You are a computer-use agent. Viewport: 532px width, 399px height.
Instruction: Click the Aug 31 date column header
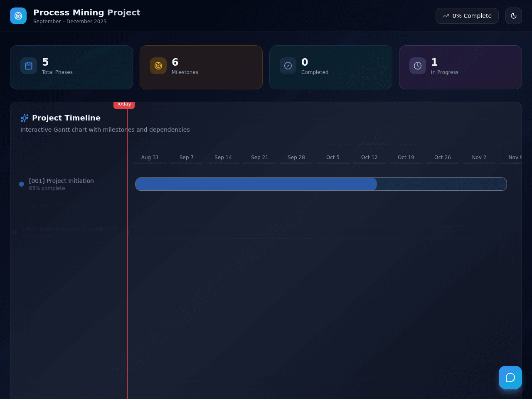[150, 158]
